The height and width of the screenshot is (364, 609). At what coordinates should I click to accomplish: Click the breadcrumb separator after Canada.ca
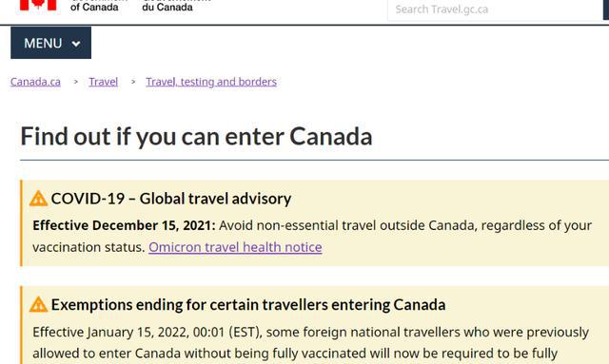tap(76, 82)
